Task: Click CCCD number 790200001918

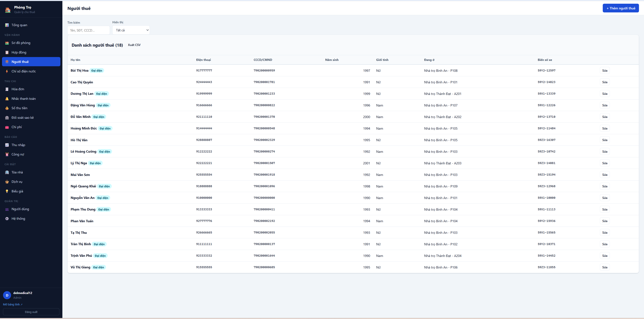Action: (264, 175)
